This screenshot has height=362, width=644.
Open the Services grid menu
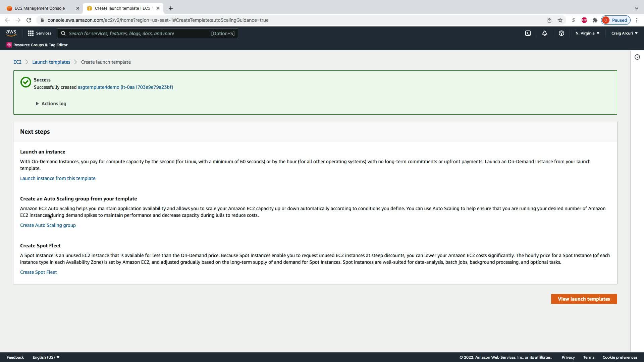tap(39, 33)
